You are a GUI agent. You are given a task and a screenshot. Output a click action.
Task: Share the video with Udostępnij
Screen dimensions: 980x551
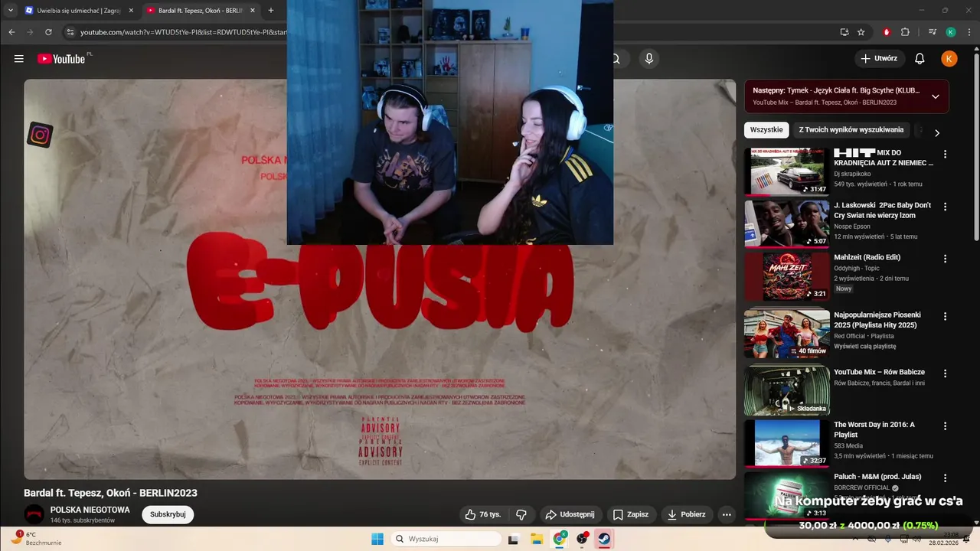coord(569,514)
